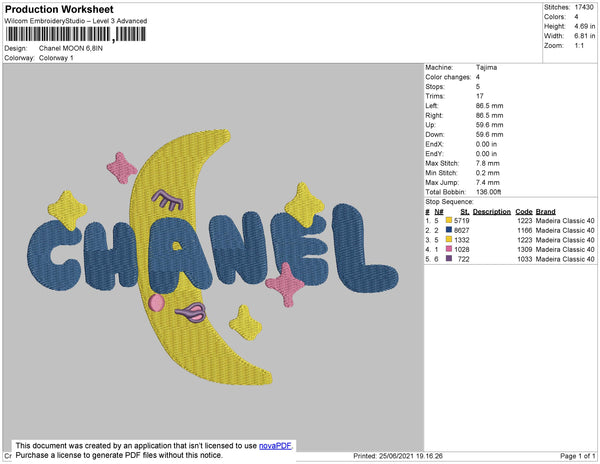Click the 'Page 1 of 1' footer text
Screen dimensions: 600x464
(577, 456)
